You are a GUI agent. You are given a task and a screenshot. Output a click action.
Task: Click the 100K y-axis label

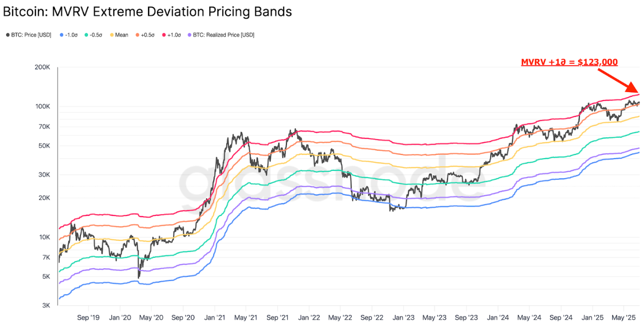tap(42, 107)
